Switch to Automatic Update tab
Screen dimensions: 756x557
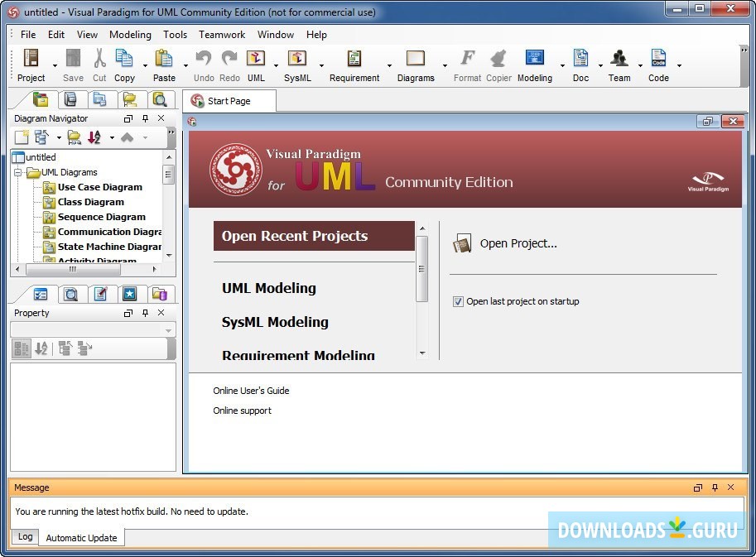point(81,538)
